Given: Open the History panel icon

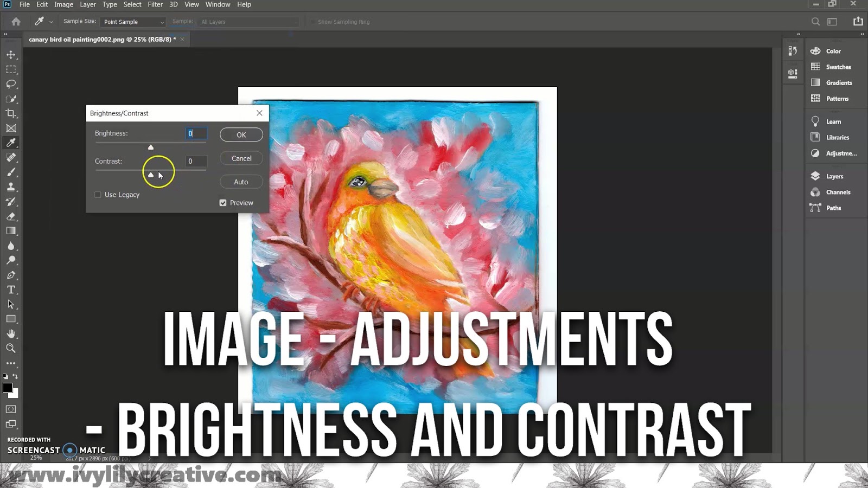Looking at the screenshot, I should [x=793, y=51].
